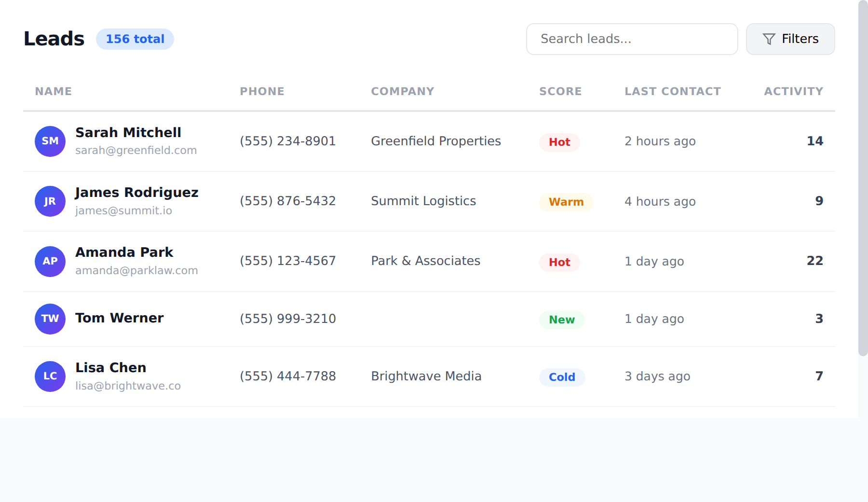Click the filter funnel icon
Image resolution: width=868 pixels, height=502 pixels.
tap(769, 39)
